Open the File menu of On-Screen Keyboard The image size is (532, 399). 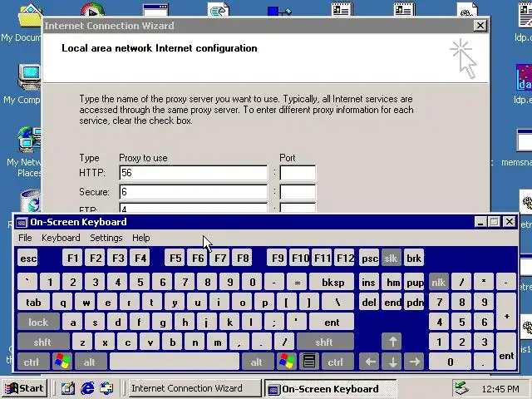[25, 238]
